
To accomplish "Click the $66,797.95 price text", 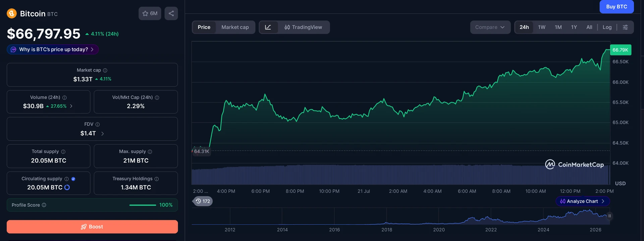I will (x=44, y=34).
